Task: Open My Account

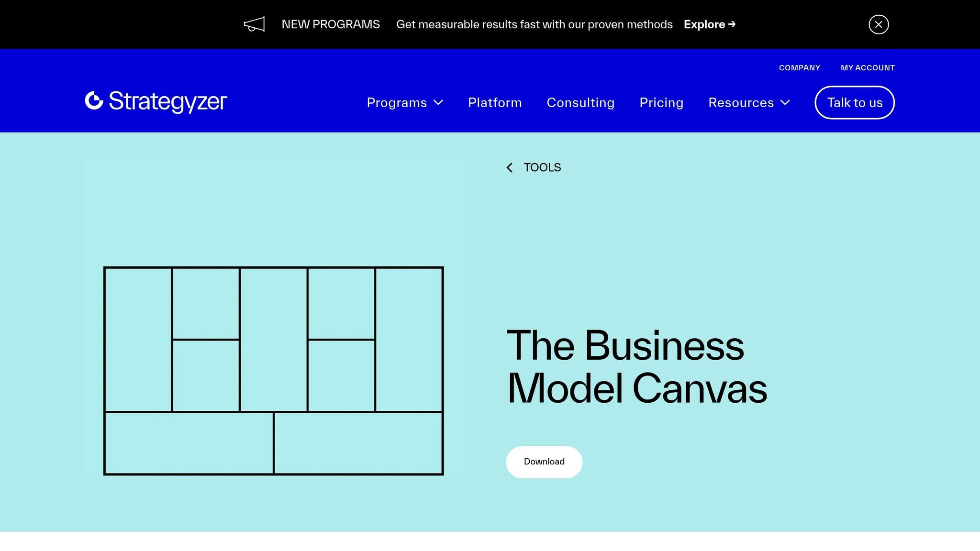Action: 868,68
